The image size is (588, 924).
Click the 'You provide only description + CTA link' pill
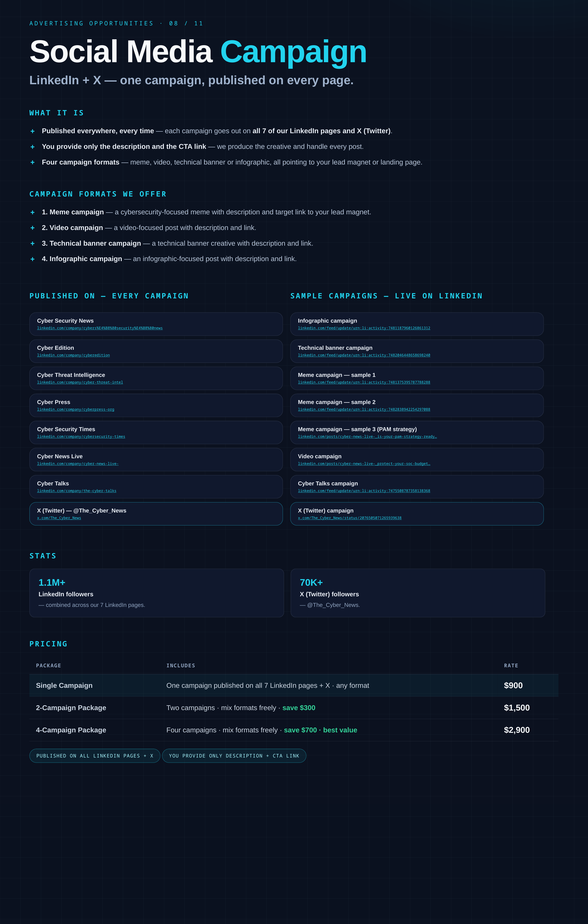(234, 756)
